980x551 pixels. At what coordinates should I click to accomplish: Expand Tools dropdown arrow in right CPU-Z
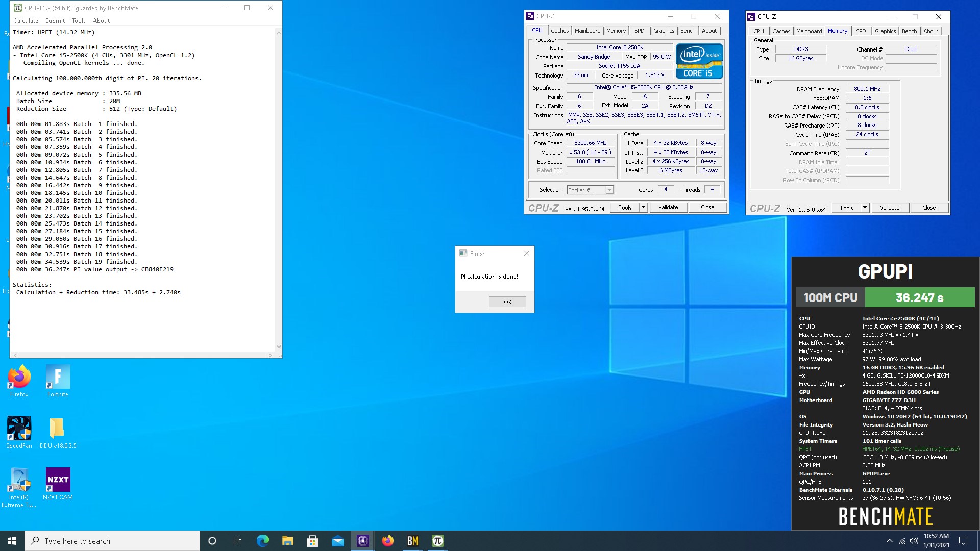[865, 208]
